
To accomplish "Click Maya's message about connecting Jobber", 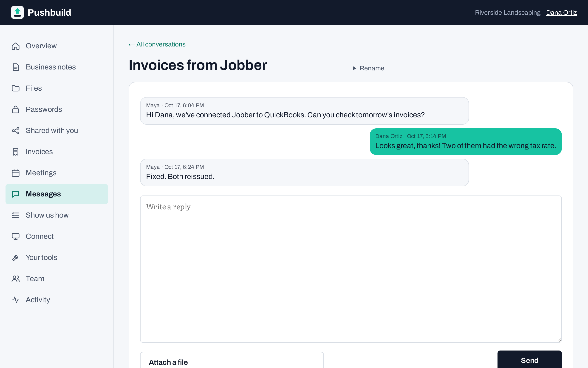I will 304,111.
